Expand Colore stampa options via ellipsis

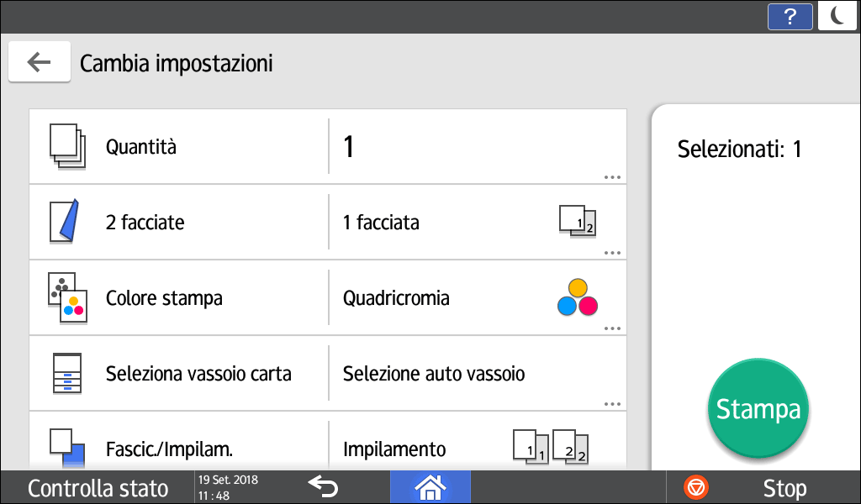pyautogui.click(x=613, y=328)
